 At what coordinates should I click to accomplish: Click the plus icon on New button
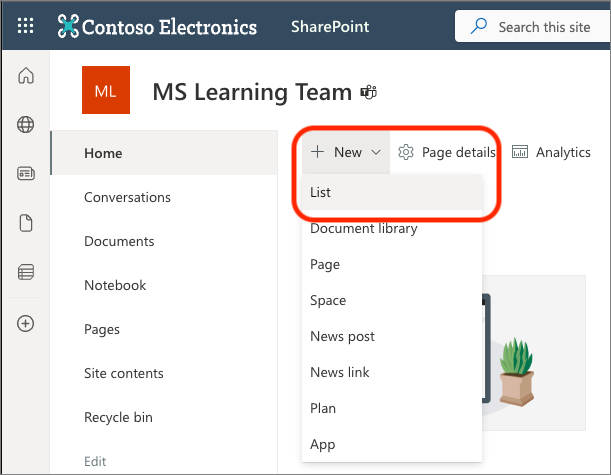(x=318, y=152)
